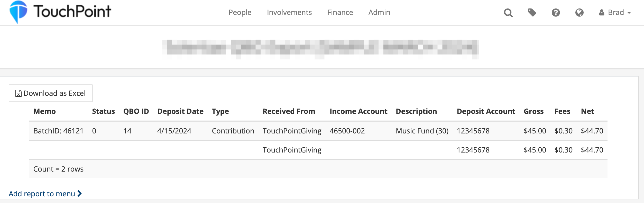The width and height of the screenshot is (644, 203).
Task: Open the tags icon in navbar
Action: [x=532, y=12]
